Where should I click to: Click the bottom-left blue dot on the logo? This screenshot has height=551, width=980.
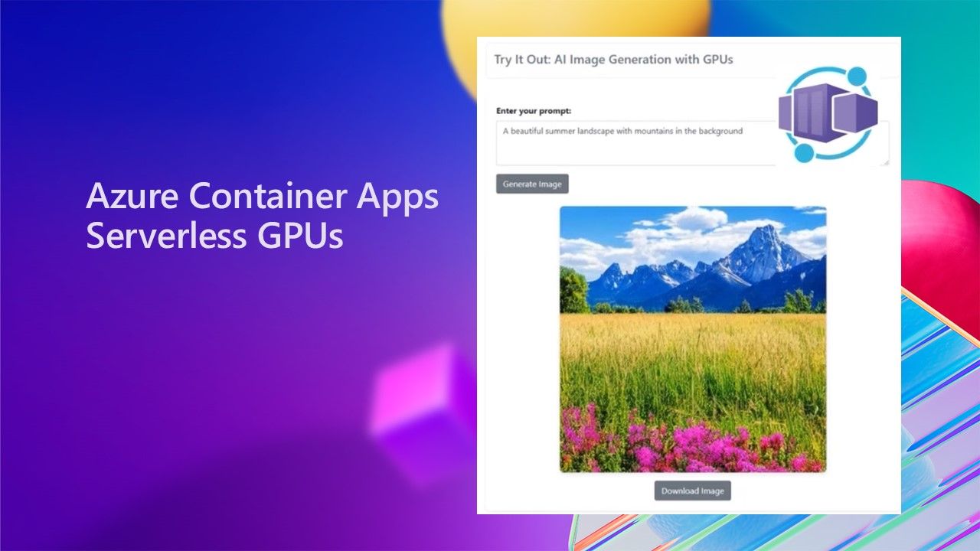point(803,152)
